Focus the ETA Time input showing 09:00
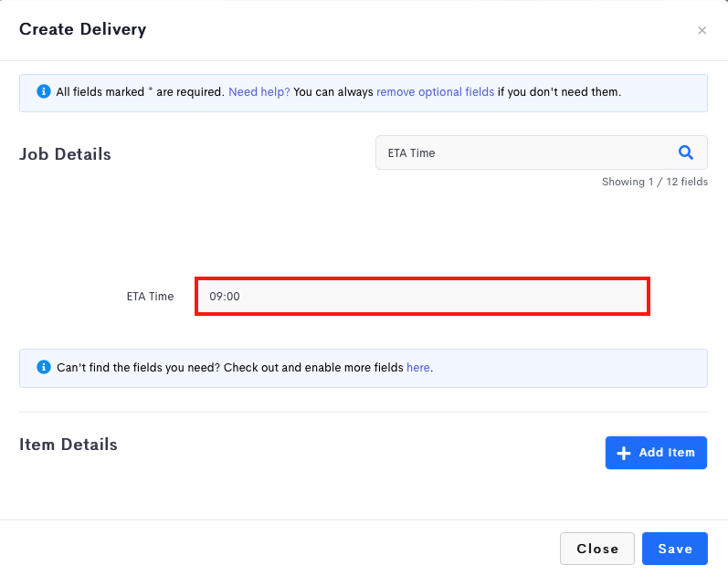Viewport: 728px width, 576px height. click(422, 297)
